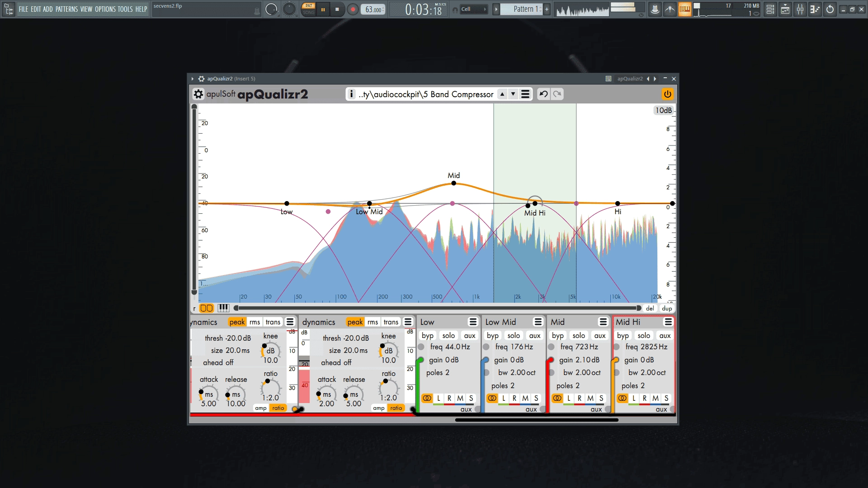Open the Cell snap dropdown
Image resolution: width=868 pixels, height=488 pixels.
coord(473,9)
